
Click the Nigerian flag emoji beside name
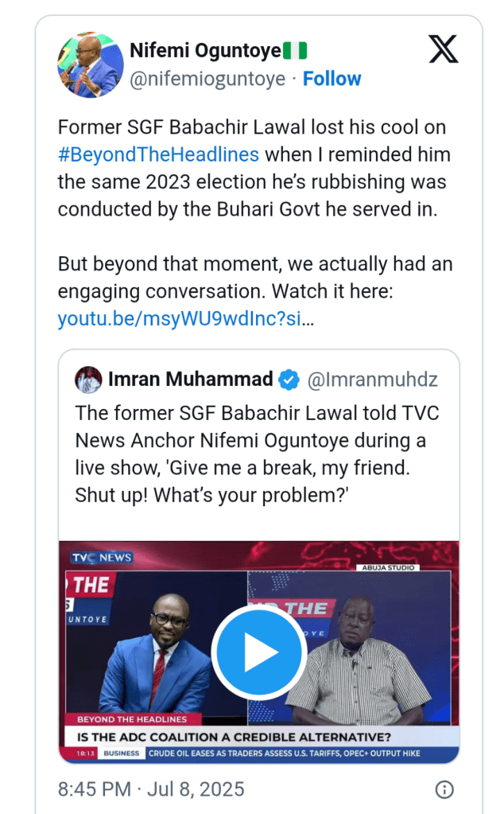pyautogui.click(x=296, y=51)
